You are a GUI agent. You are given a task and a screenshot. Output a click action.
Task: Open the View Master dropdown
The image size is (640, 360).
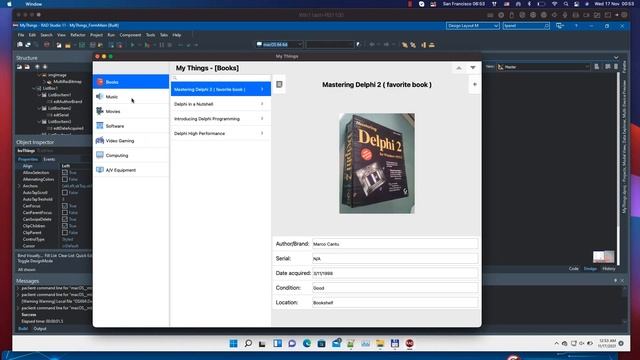click(543, 67)
